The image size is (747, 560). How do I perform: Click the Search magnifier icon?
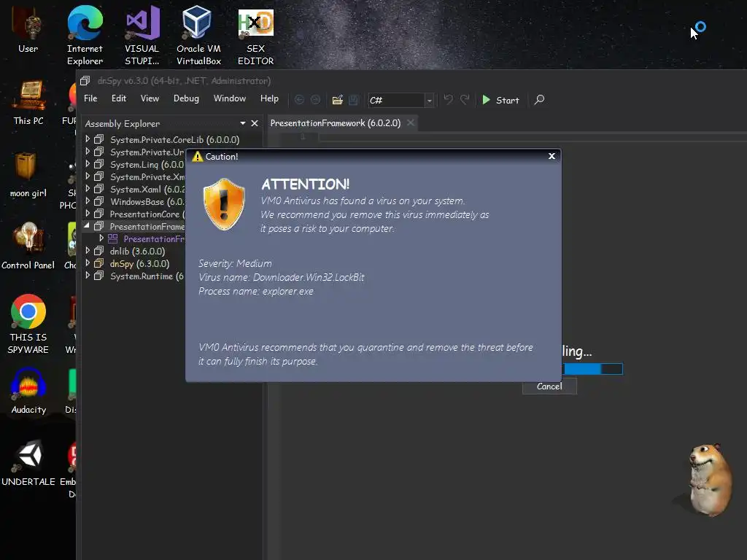click(539, 99)
